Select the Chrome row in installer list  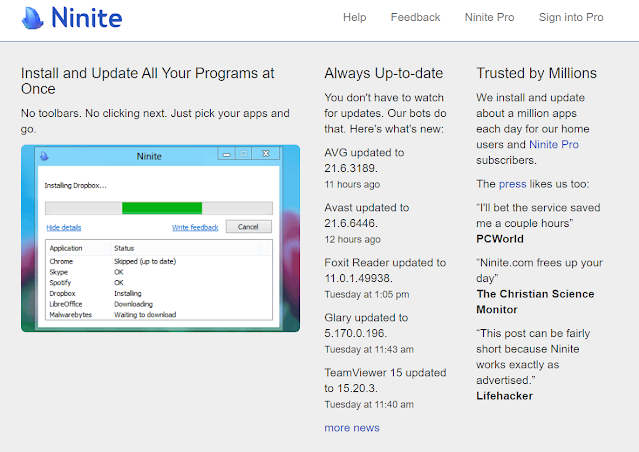point(159,261)
